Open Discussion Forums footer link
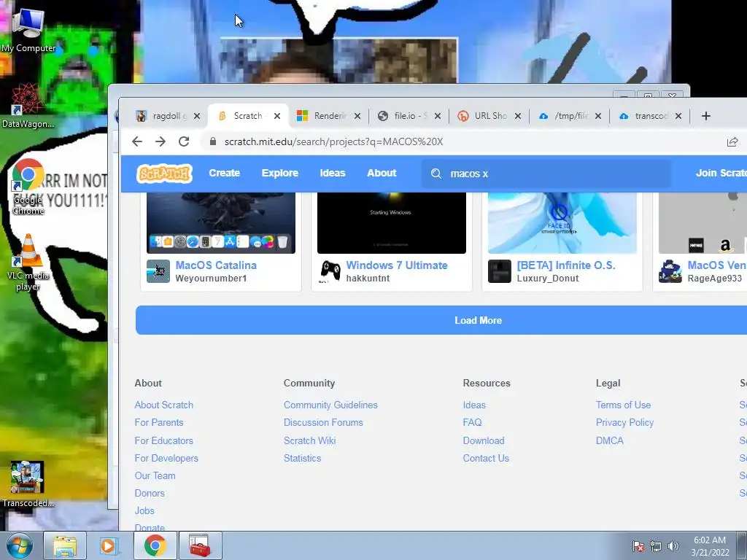This screenshot has width=747, height=560. (x=323, y=423)
